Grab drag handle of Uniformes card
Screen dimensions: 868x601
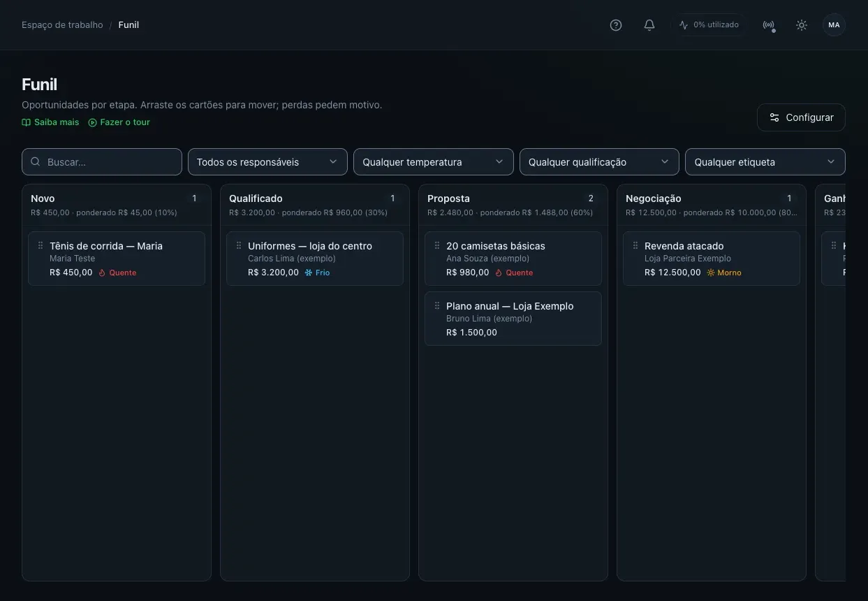point(239,246)
